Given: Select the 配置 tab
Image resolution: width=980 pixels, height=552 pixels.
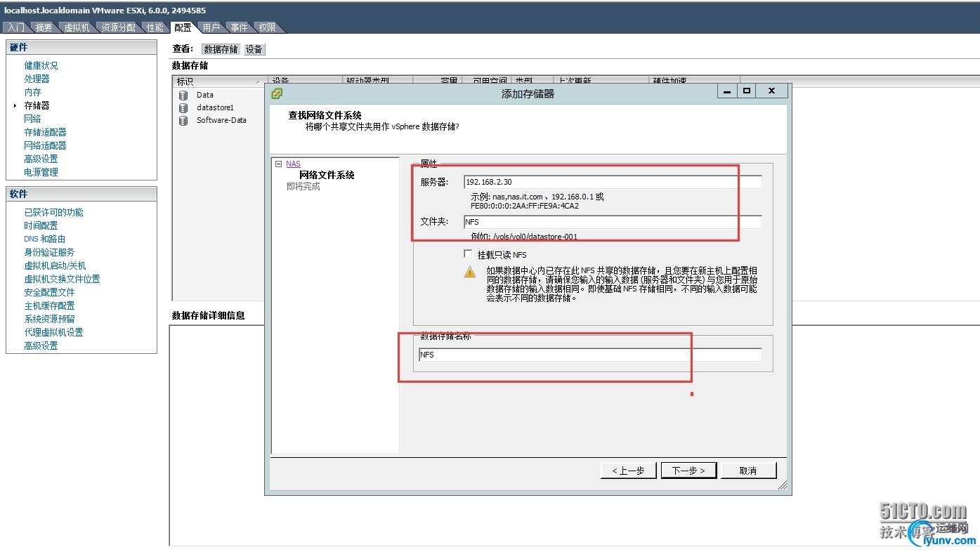Looking at the screenshot, I should pos(183,27).
